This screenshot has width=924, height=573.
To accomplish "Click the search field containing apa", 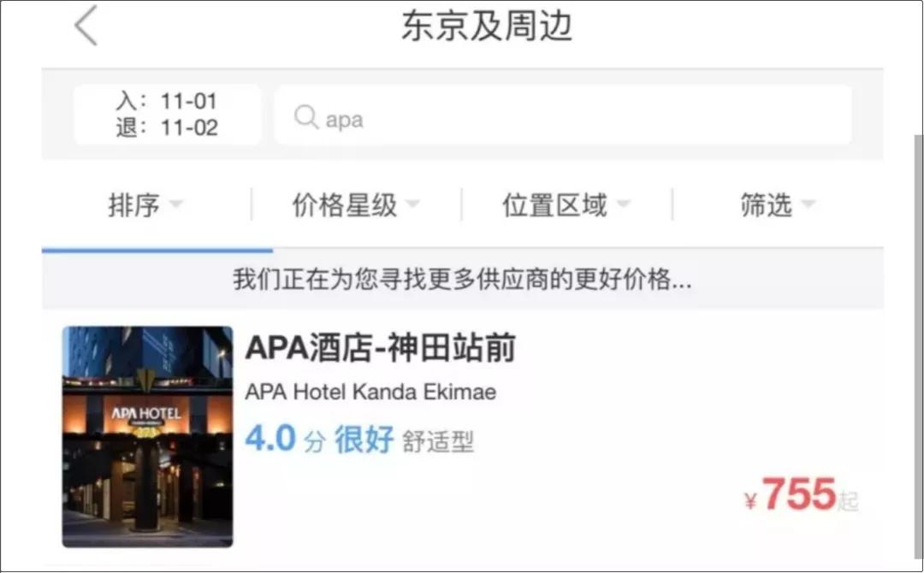I will [563, 115].
